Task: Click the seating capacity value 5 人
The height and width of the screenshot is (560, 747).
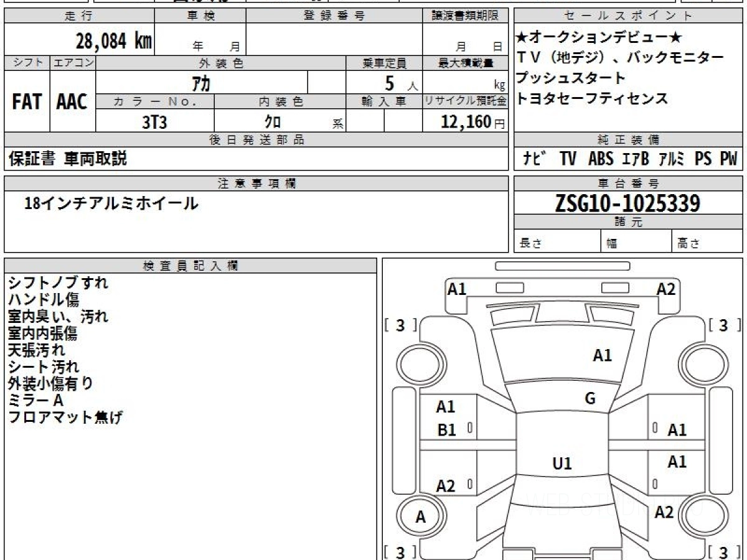Action: [x=402, y=83]
